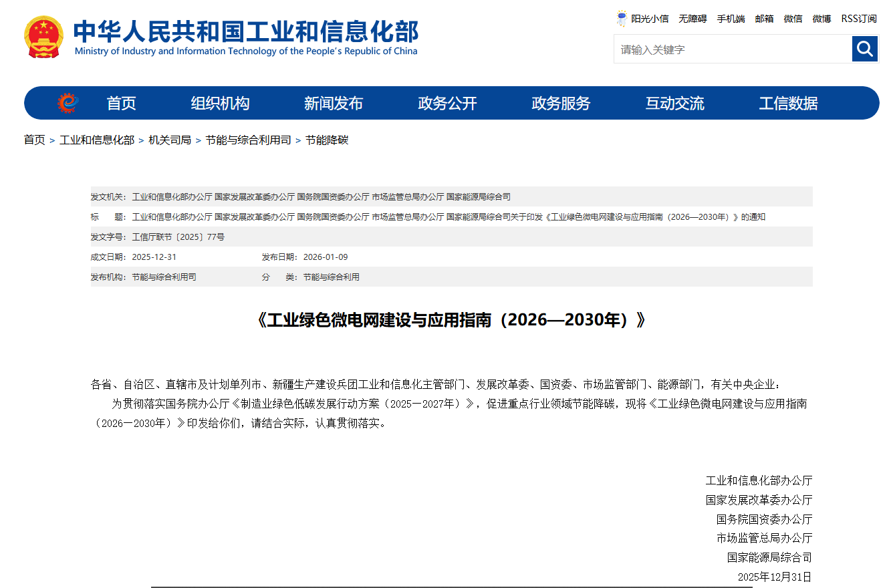Image resolution: width=885 pixels, height=588 pixels.
Task: Click the ministry name title 中华人民共和国工业和信息化部
Action: click(x=246, y=31)
